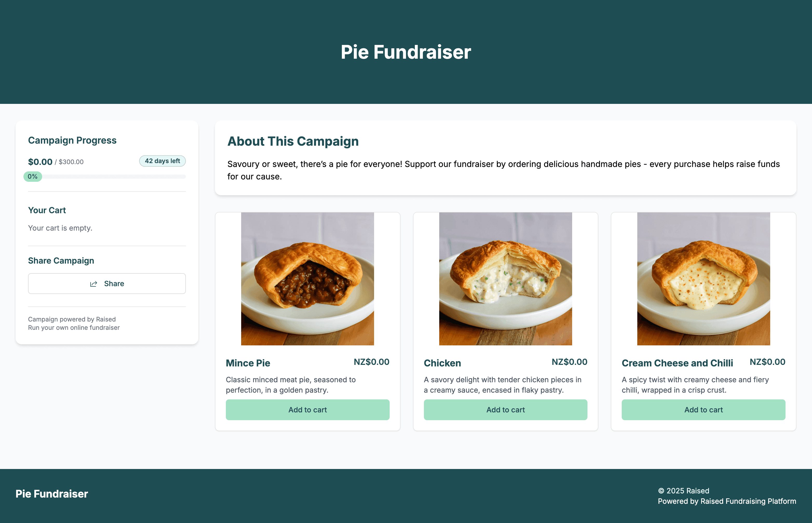
Task: Click the Chicken pie NZ$0.00 price
Action: coord(569,362)
